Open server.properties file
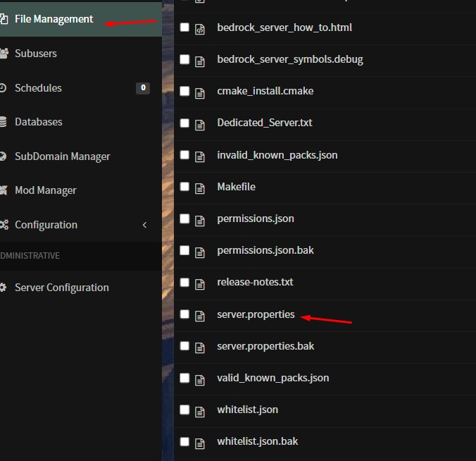Screen dimensions: 476x461 coord(256,314)
